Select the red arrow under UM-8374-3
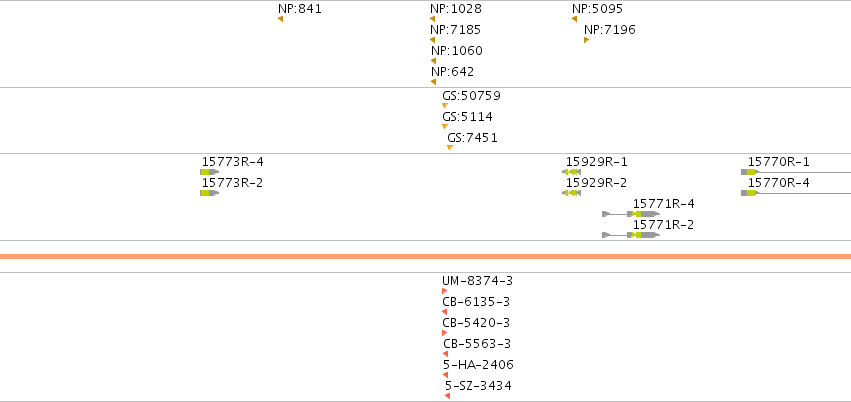This screenshot has width=851, height=402. (x=444, y=291)
